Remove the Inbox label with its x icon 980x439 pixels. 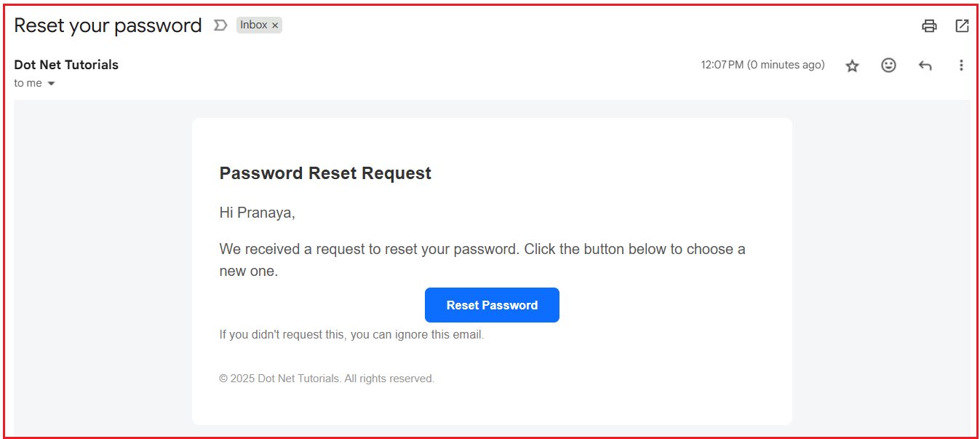(275, 25)
